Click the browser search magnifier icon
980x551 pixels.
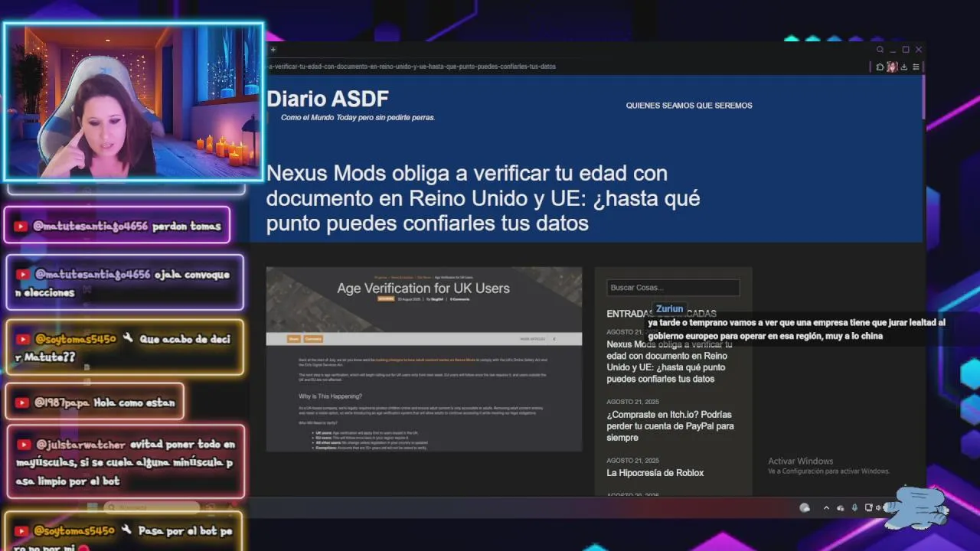(880, 50)
